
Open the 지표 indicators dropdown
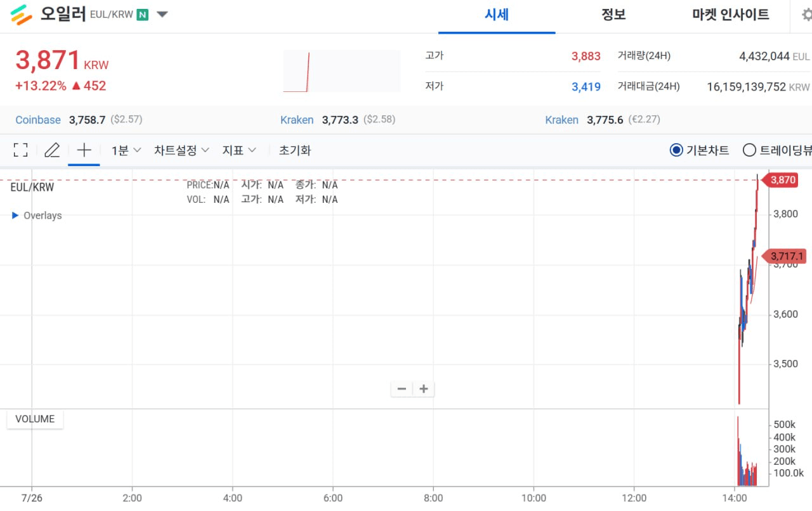click(x=239, y=150)
